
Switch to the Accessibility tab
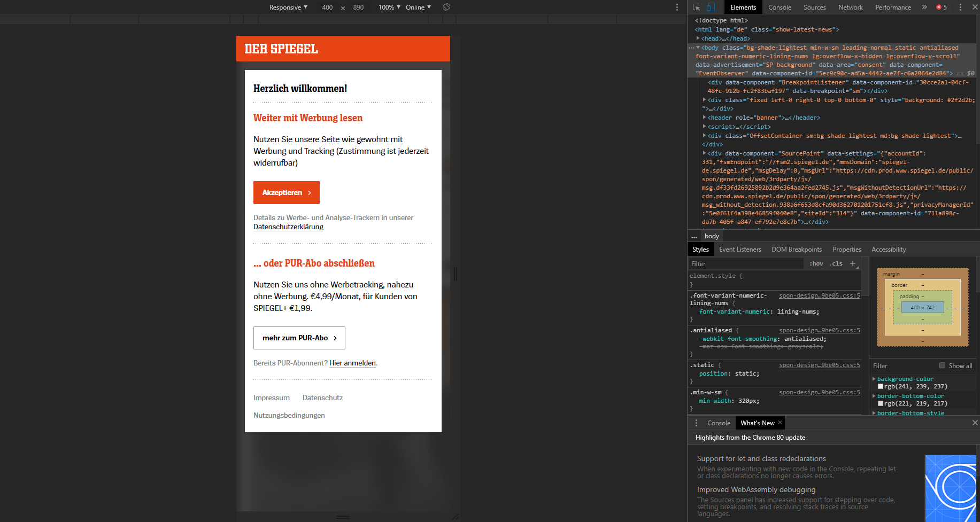pos(888,249)
